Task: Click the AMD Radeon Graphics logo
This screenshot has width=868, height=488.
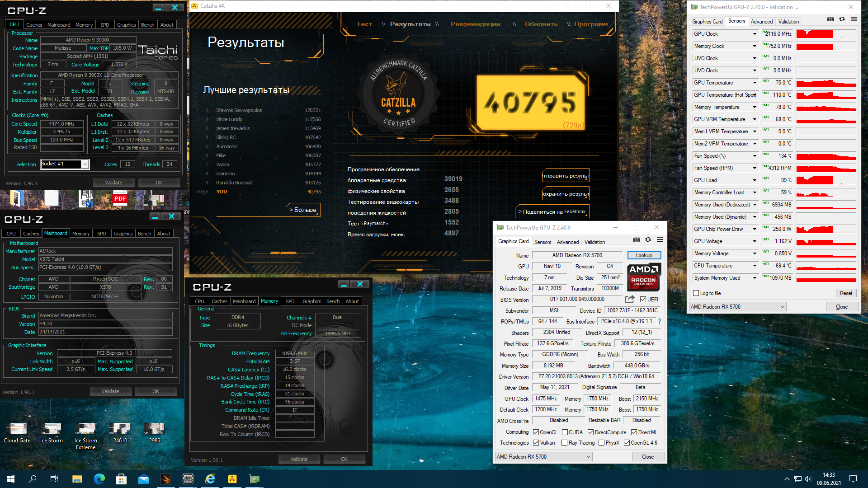Action: [x=644, y=277]
